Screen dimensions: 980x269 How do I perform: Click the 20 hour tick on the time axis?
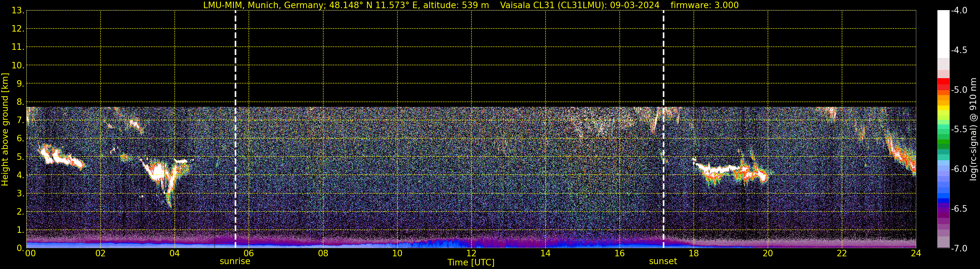[767, 253]
